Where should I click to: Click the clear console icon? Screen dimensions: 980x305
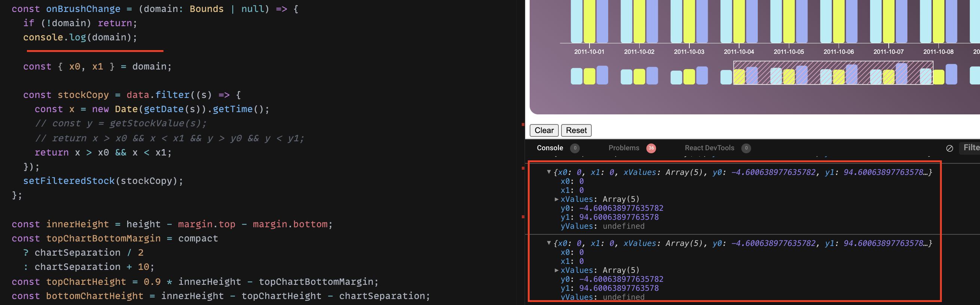(950, 148)
